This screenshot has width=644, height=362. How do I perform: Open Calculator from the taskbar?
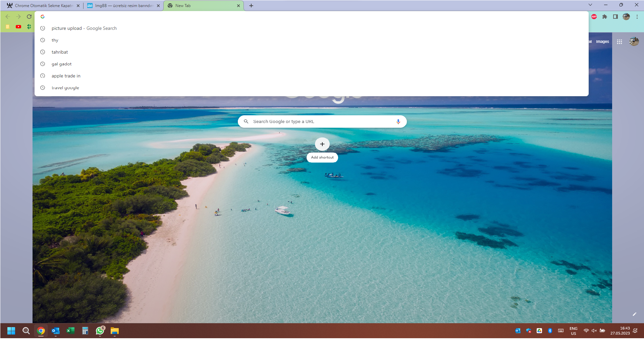tap(85, 331)
